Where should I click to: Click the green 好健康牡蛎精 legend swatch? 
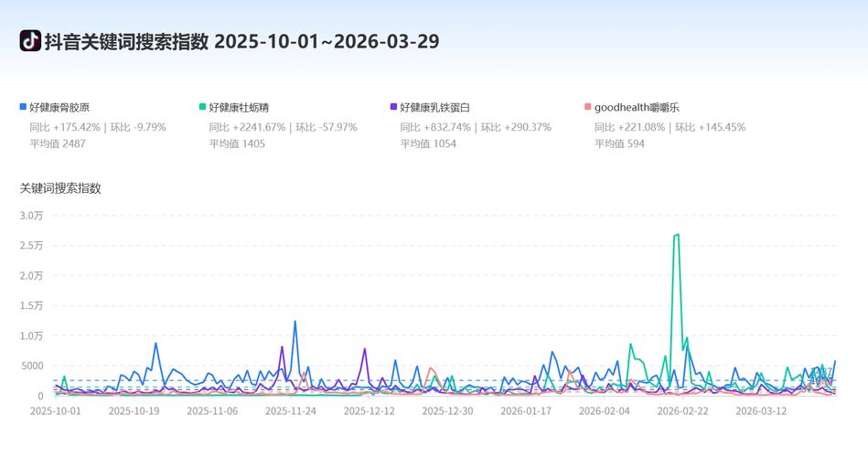point(202,107)
